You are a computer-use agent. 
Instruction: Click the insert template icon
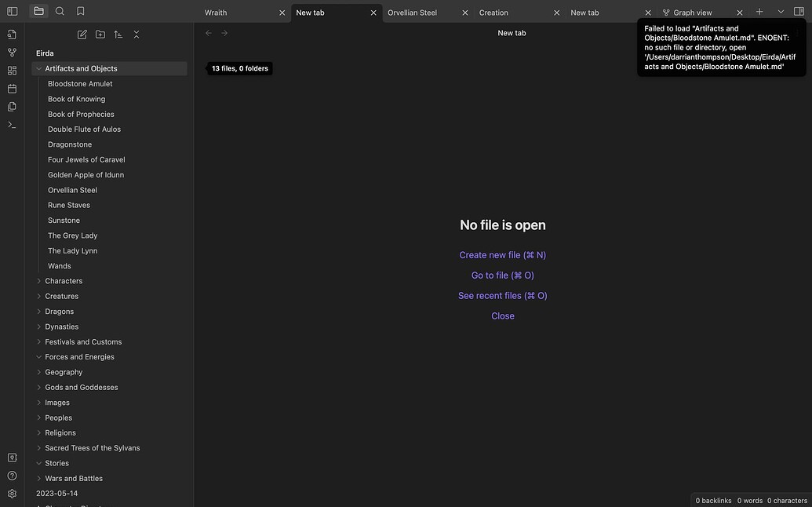12,107
